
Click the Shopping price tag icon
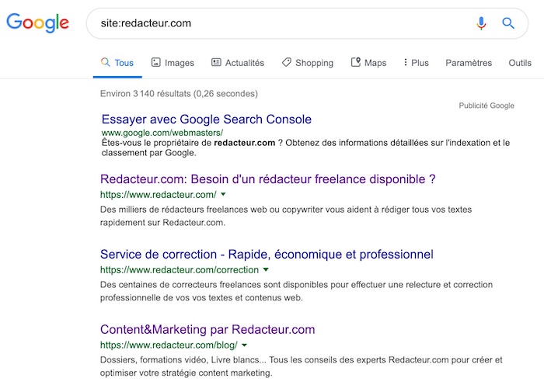tap(287, 62)
